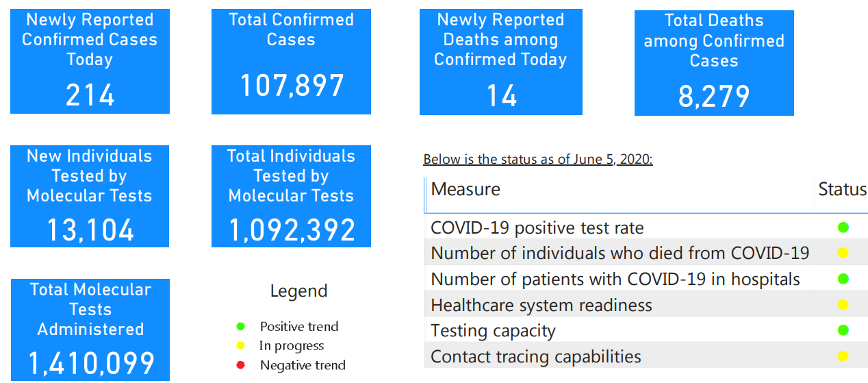Click yellow dot for Healthcare system readiness
The image size is (868, 383).
(843, 305)
